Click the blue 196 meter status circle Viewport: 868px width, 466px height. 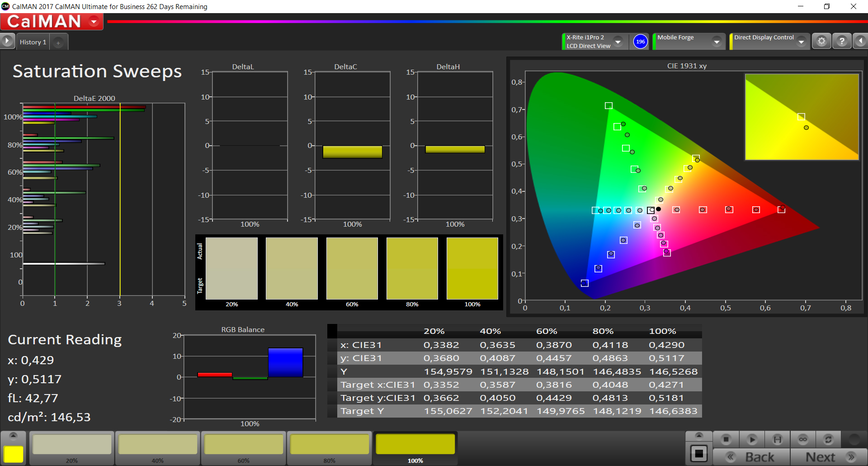point(640,42)
